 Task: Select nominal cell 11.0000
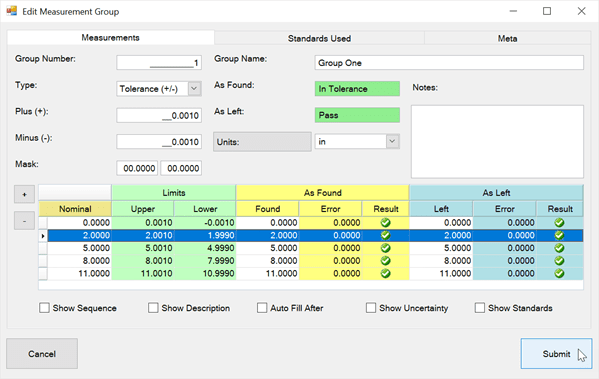click(79, 274)
